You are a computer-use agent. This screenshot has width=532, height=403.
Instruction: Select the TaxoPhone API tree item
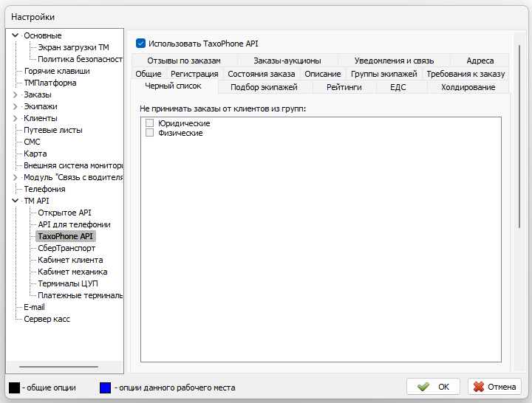[65, 236]
